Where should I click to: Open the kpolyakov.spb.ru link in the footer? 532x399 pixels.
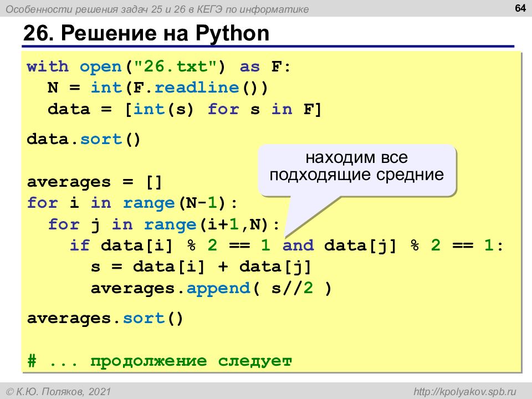click(464, 391)
